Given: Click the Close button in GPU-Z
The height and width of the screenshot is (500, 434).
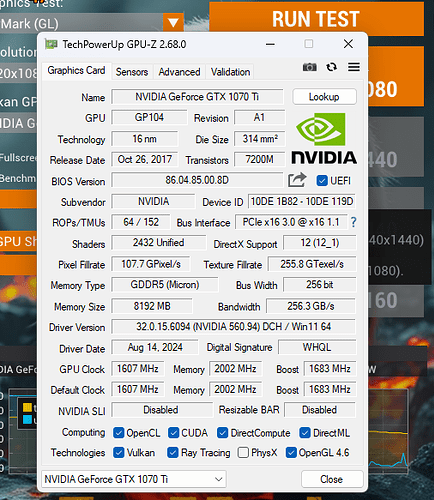Looking at the screenshot, I should pos(332,479).
